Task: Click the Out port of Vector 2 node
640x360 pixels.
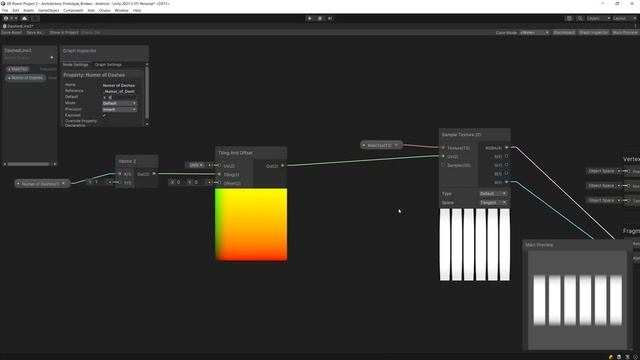Action: tap(154, 174)
